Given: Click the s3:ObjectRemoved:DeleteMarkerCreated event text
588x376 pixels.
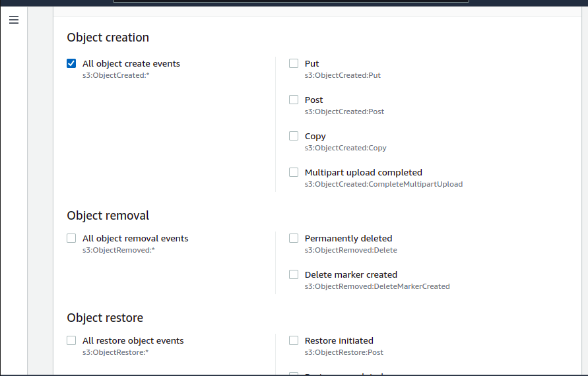Looking at the screenshot, I should (377, 286).
